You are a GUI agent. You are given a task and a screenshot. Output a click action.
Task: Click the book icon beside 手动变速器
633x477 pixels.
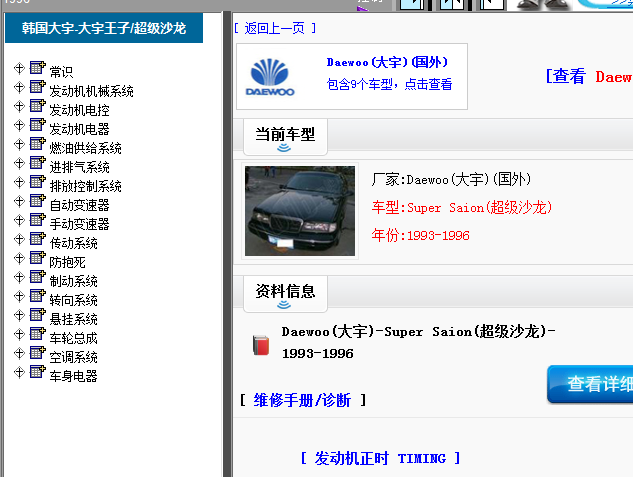[38, 220]
